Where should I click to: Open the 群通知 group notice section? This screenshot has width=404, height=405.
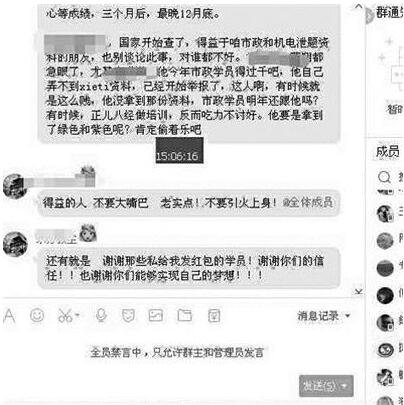click(390, 12)
